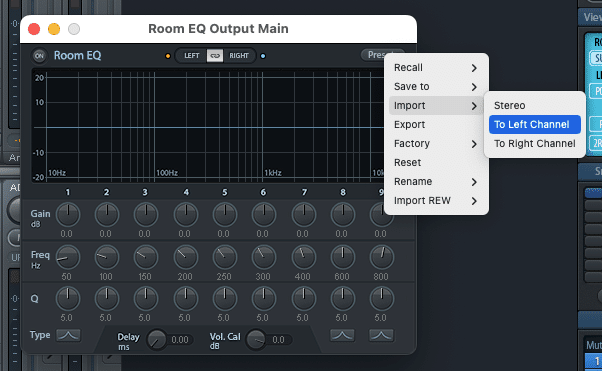Click the yellow minimize window button
Screen dimensions: 602x371
(54, 29)
